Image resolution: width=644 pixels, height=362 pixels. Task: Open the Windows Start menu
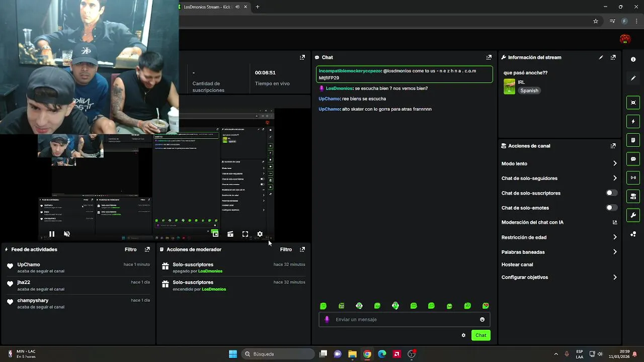click(233, 354)
